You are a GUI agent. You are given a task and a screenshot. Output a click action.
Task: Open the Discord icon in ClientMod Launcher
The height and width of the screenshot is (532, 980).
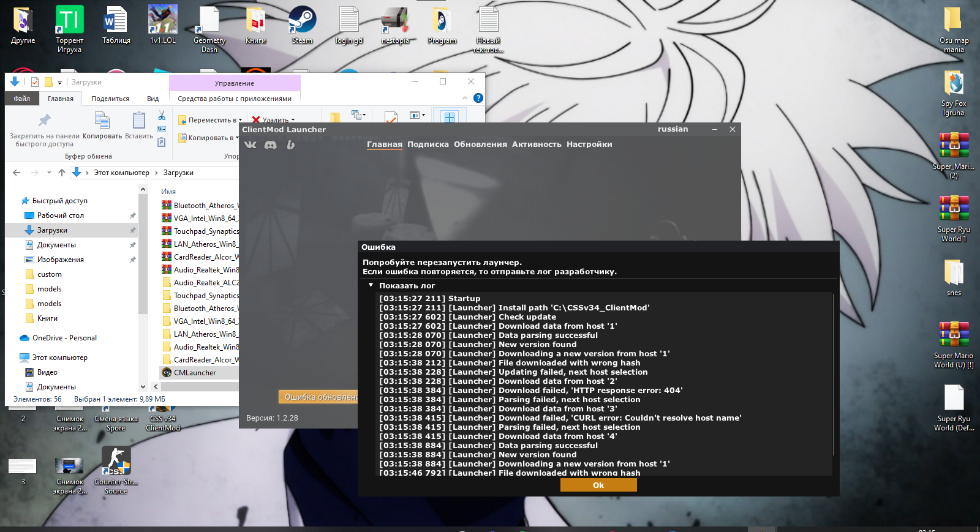pyautogui.click(x=270, y=145)
